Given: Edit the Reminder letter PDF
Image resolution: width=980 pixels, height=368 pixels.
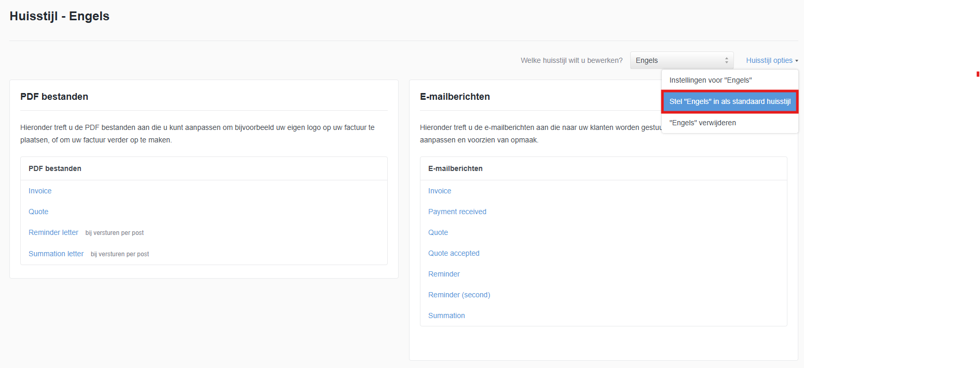Looking at the screenshot, I should (53, 232).
